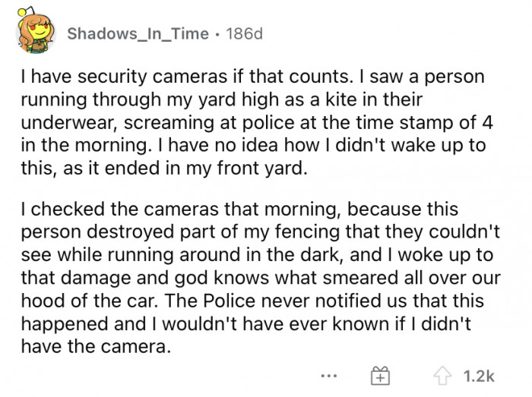This screenshot has width=532, height=397.
Task: Open the Shadows_In_Time avatar image
Action: click(36, 32)
